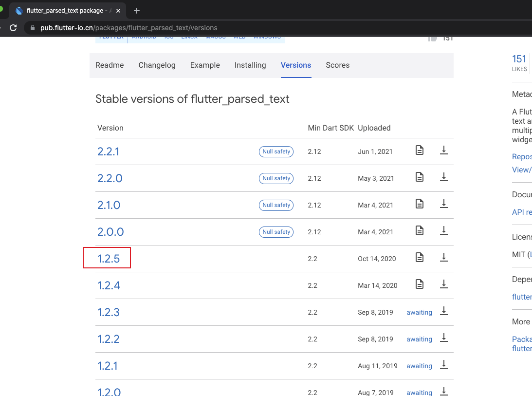The height and width of the screenshot is (396, 532).
Task: Open version 2.2.0 link
Action: pyautogui.click(x=110, y=178)
